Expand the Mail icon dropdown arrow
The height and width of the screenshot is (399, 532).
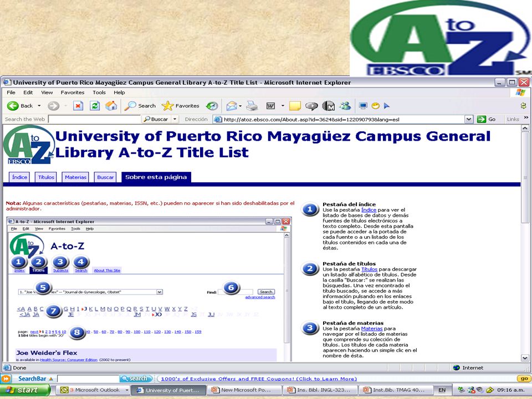(240, 106)
